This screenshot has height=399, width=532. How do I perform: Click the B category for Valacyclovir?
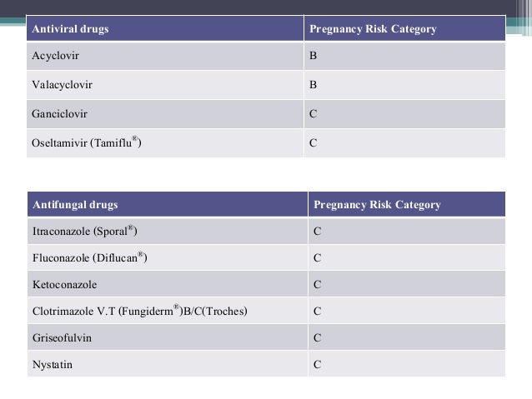(314, 84)
